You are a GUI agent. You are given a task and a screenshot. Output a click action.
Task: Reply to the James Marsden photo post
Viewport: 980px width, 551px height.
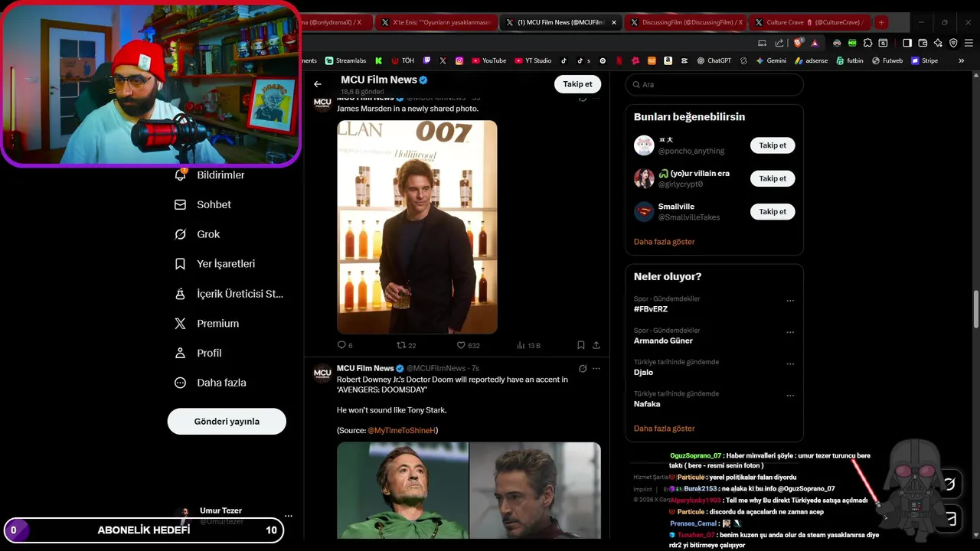pos(345,345)
